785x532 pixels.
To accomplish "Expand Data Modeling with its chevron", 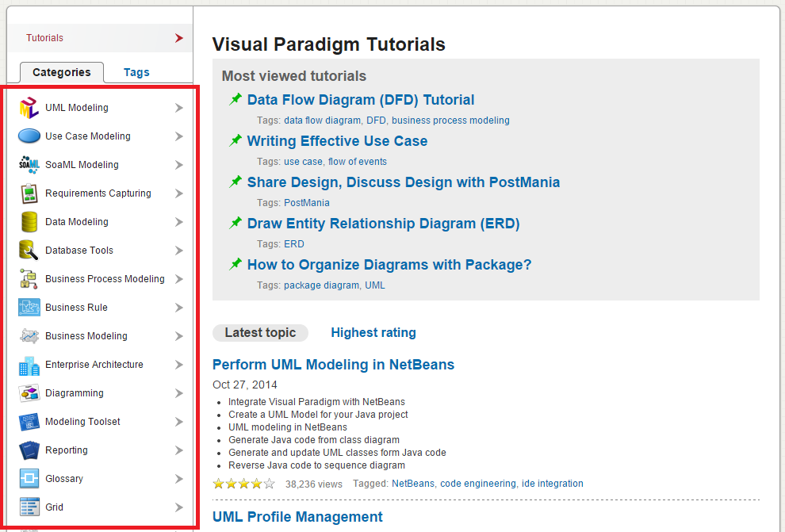I will point(178,222).
